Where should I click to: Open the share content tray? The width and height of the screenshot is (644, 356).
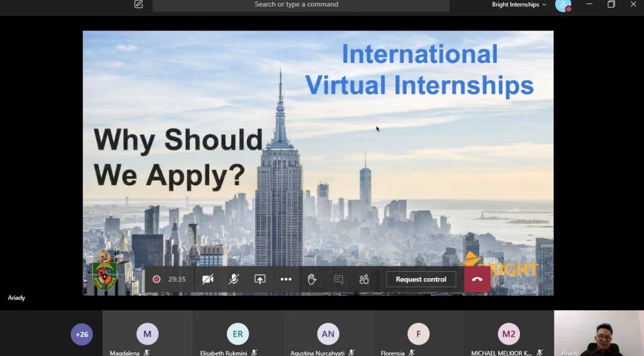click(x=260, y=279)
